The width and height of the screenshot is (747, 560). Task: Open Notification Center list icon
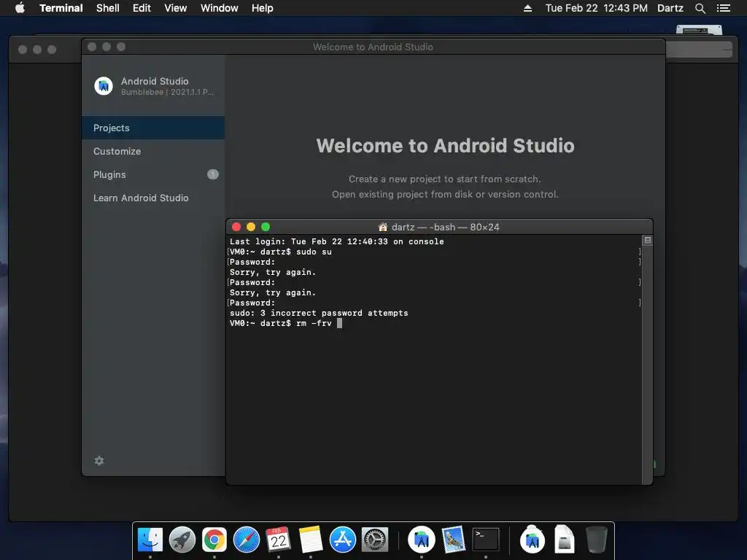(723, 8)
